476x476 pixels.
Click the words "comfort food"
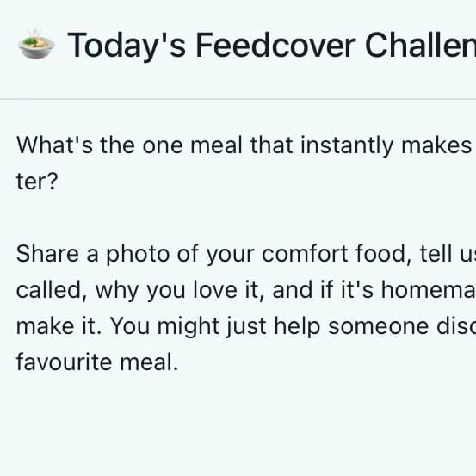334,253
